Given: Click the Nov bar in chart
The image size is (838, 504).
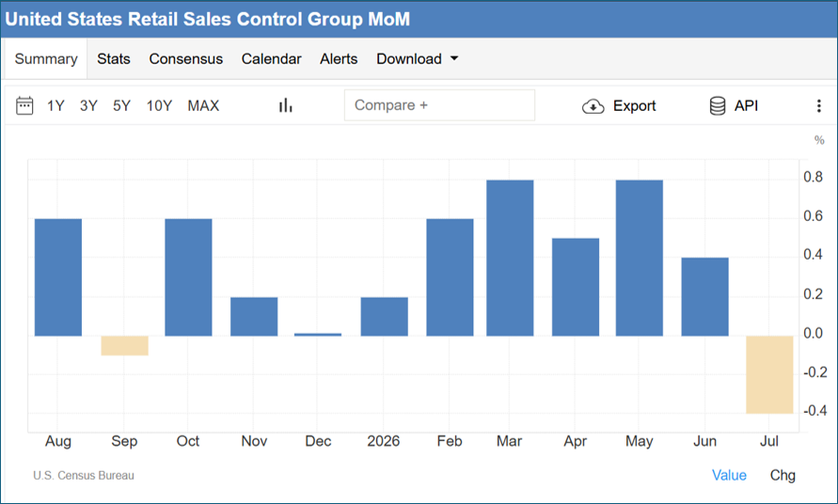Looking at the screenshot, I should pos(254,316).
